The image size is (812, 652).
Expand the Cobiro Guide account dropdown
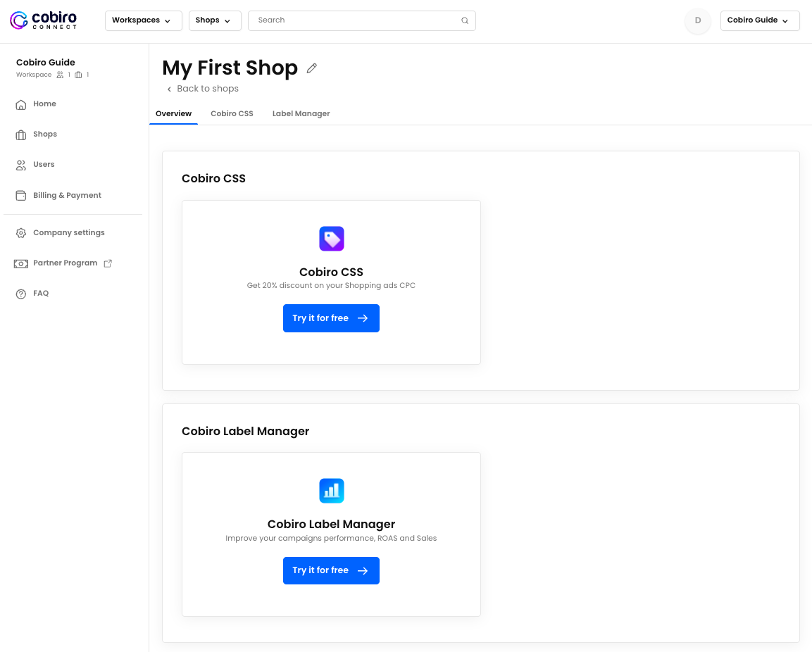click(760, 20)
